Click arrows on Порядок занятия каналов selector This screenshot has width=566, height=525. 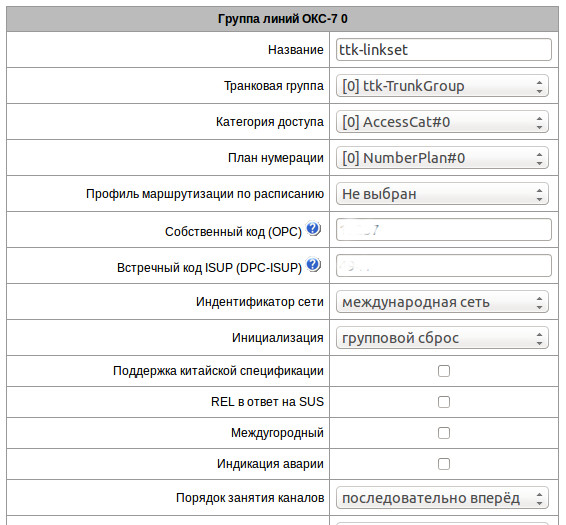539,499
